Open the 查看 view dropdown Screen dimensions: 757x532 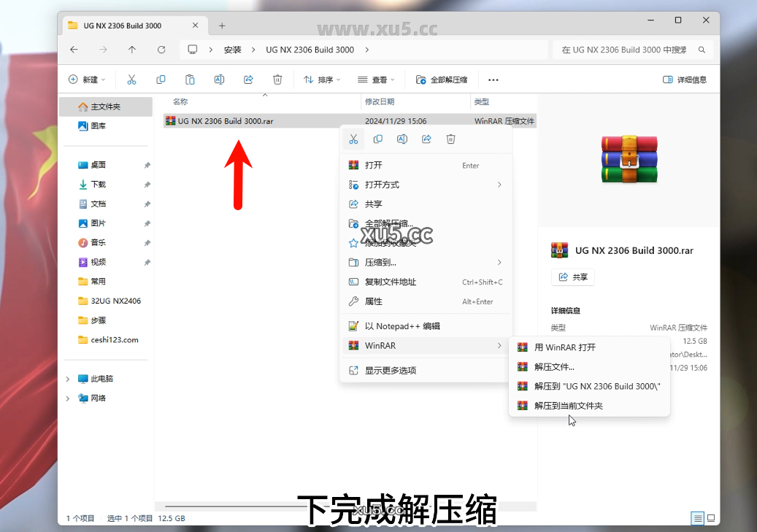[375, 80]
